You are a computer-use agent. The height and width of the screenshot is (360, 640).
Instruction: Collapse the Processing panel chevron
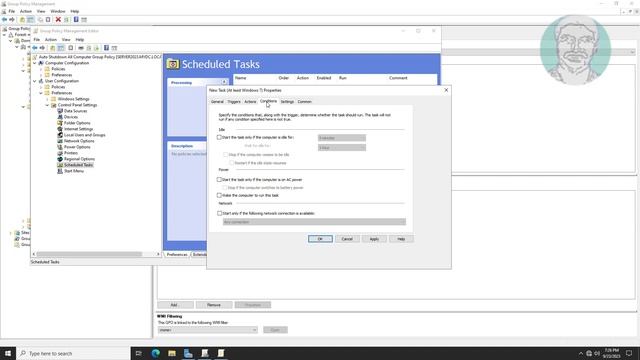coord(224,82)
